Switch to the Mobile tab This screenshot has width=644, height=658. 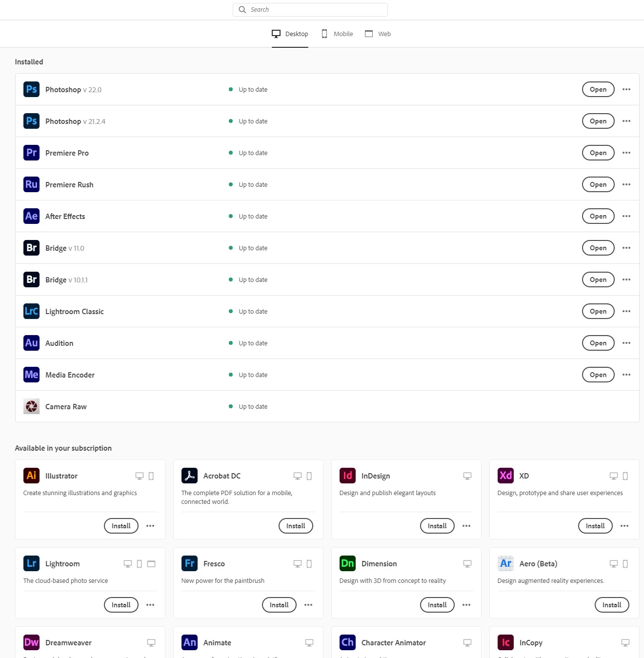pyautogui.click(x=337, y=34)
